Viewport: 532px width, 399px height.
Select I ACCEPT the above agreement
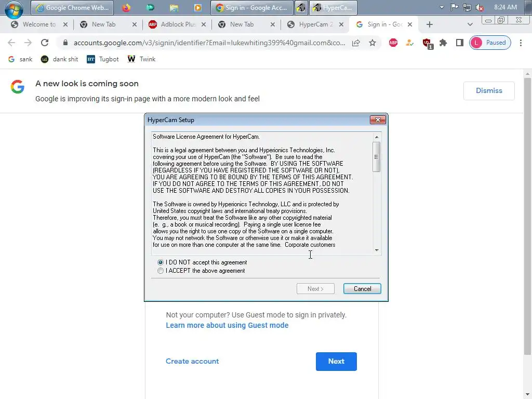[x=201, y=271]
